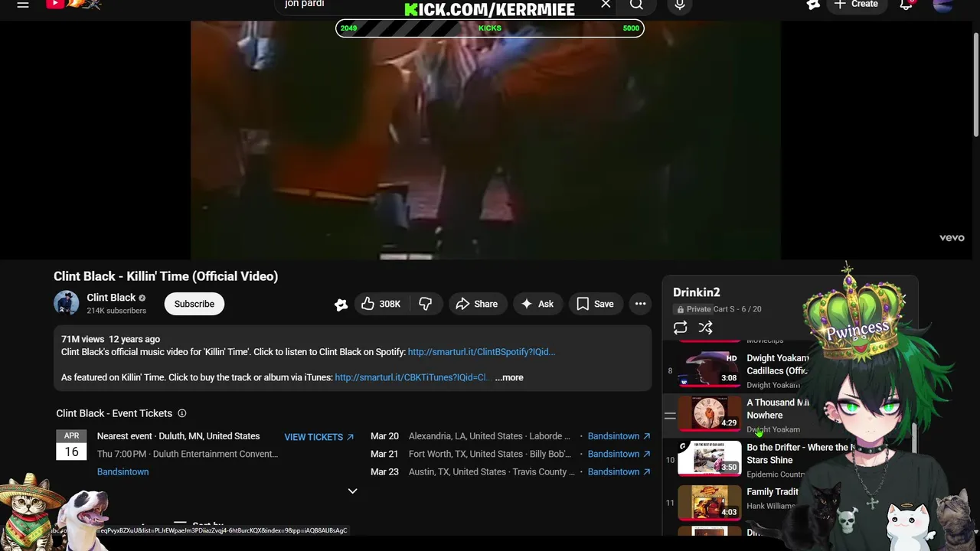Click 'Nearest event · Duluth, MN' text

[178, 436]
